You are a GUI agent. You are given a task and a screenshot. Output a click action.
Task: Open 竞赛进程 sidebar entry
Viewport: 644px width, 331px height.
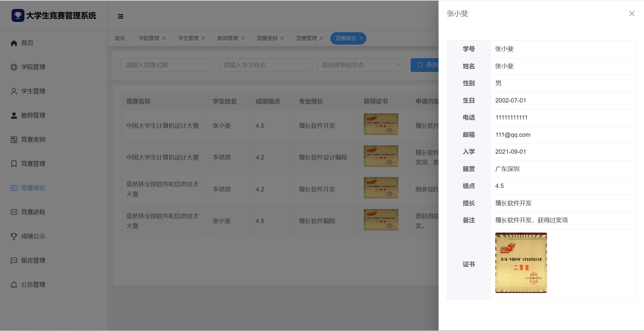click(33, 212)
